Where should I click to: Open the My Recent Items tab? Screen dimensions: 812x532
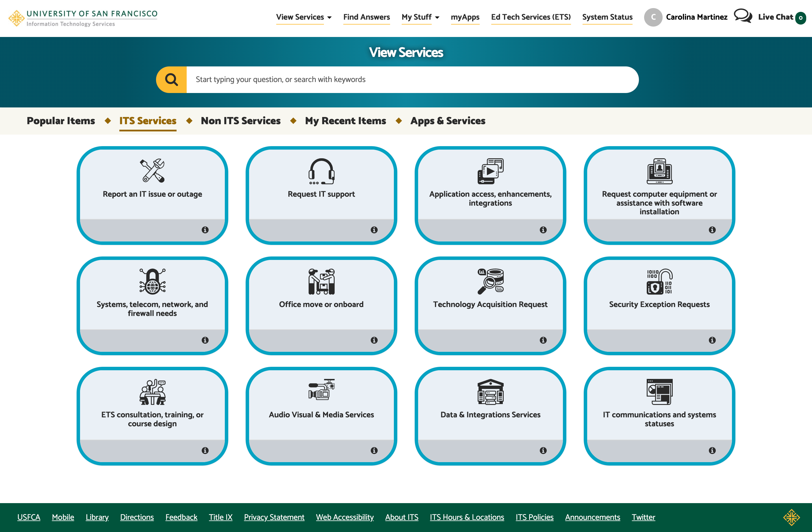coord(345,121)
